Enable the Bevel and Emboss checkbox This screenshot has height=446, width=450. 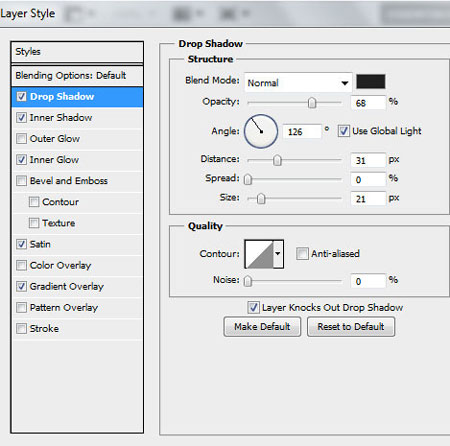point(22,181)
